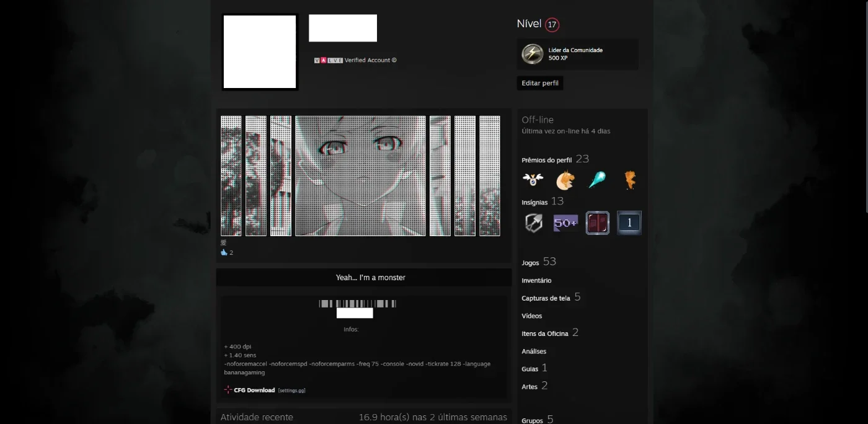Viewport: 868px width, 424px height.
Task: Click the Atividade recente heading
Action: coord(257,417)
